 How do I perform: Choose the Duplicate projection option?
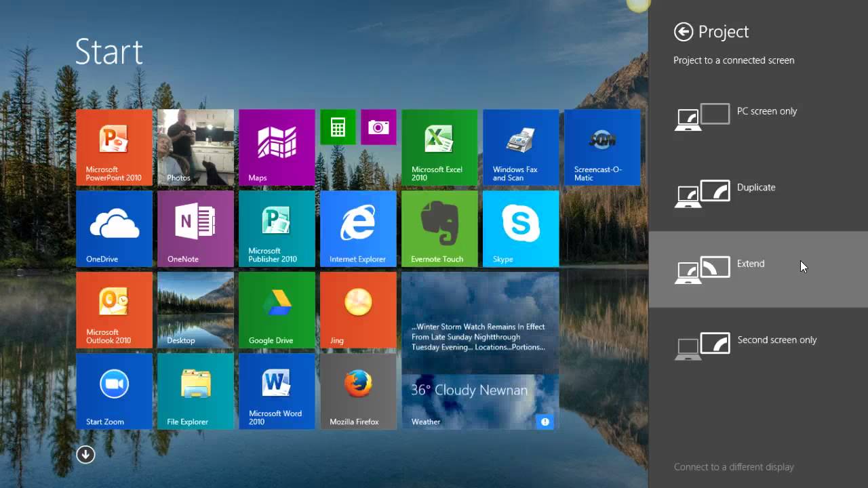tap(758, 193)
